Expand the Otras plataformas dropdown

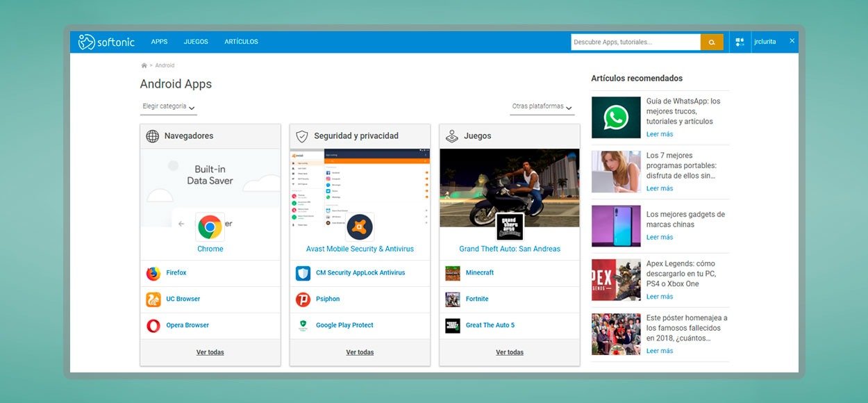542,107
